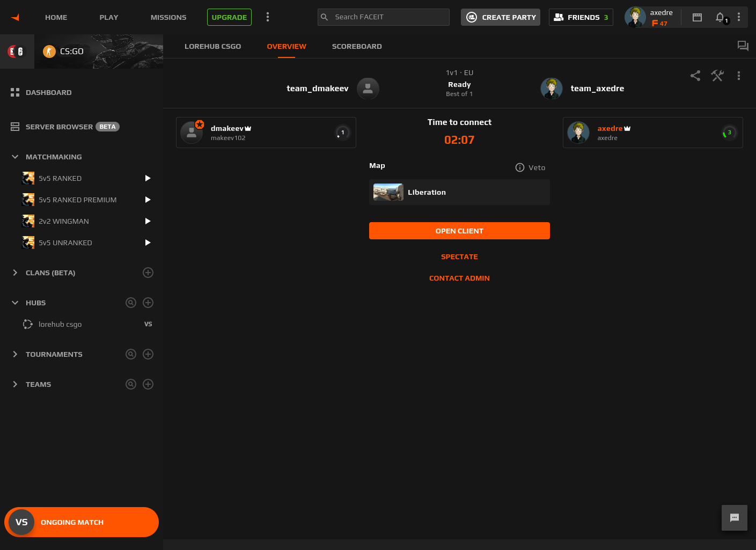This screenshot has height=550, width=756.
Task: Click the add Clans plus icon
Action: [x=148, y=273]
